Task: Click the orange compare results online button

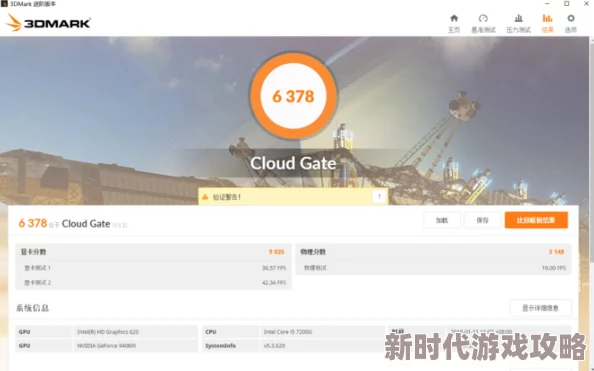Action: [x=536, y=220]
